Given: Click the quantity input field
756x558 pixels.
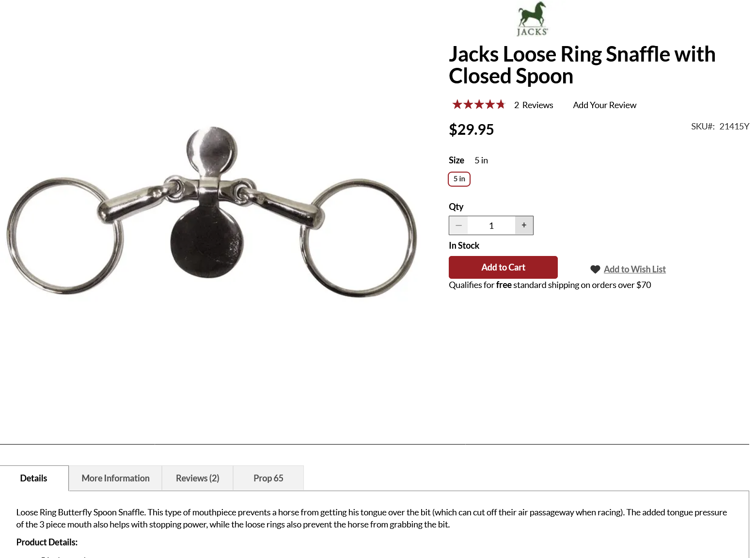Looking at the screenshot, I should coord(491,225).
